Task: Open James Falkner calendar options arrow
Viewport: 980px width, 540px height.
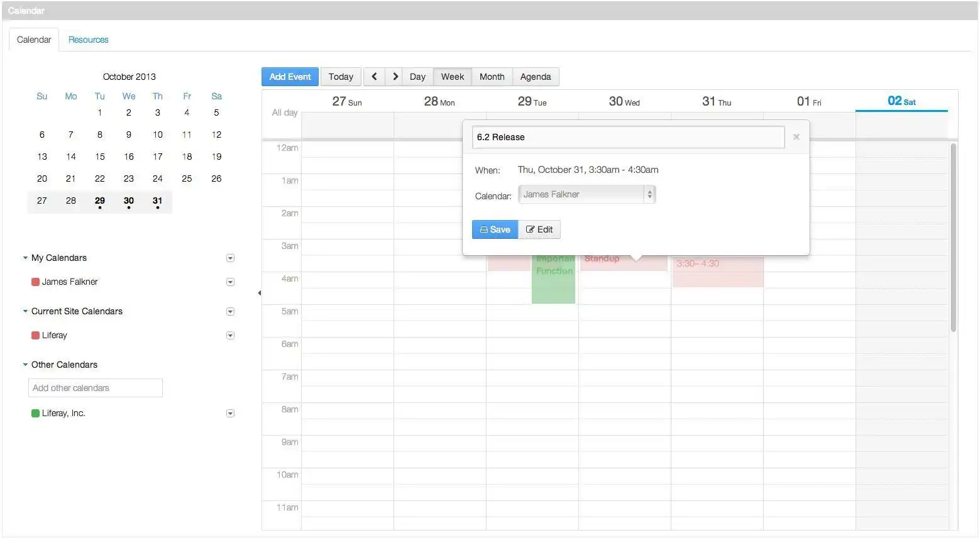Action: [x=230, y=282]
